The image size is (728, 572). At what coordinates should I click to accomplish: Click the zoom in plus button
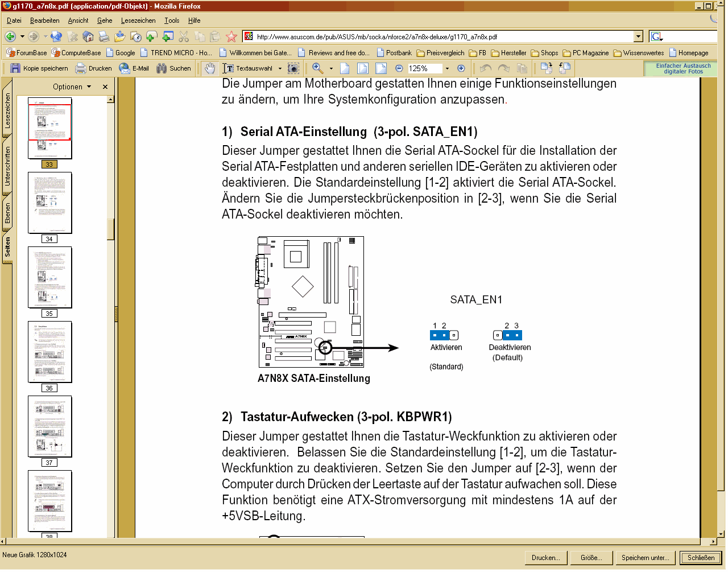(x=461, y=68)
